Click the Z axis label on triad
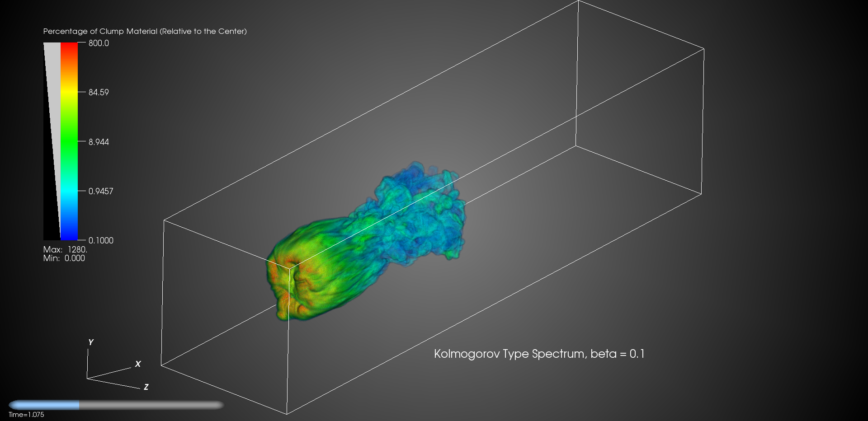The image size is (868, 421). 146,387
